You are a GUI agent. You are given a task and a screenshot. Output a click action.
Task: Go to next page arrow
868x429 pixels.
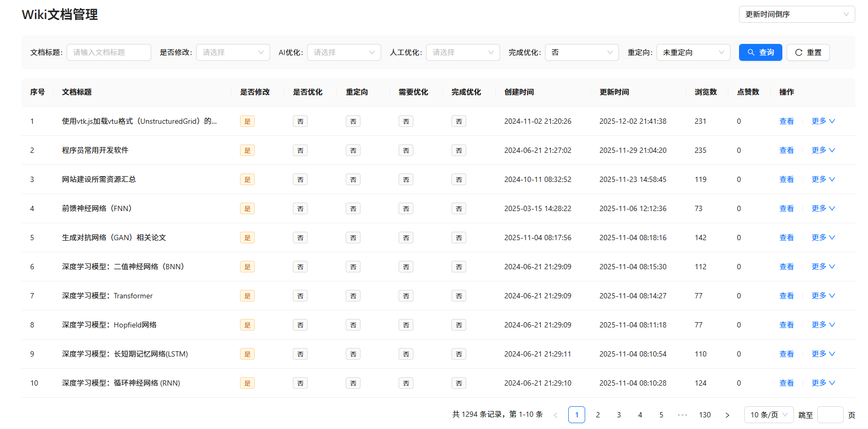pyautogui.click(x=727, y=415)
